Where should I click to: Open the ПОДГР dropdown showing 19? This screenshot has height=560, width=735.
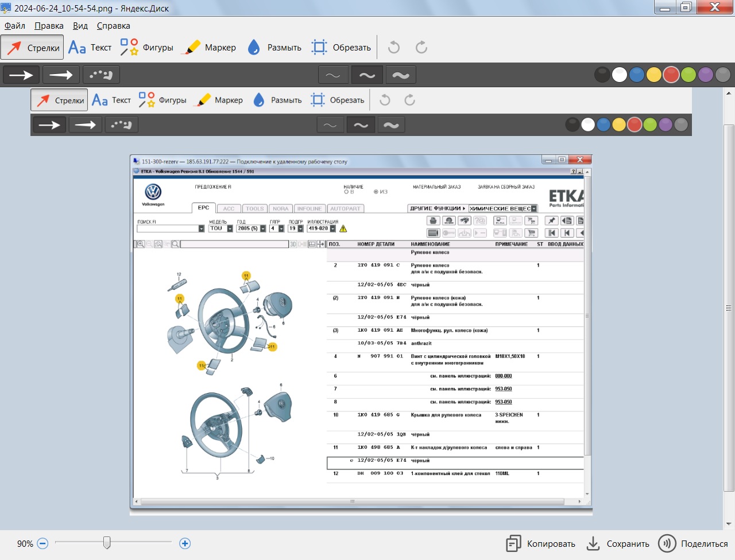click(x=300, y=228)
